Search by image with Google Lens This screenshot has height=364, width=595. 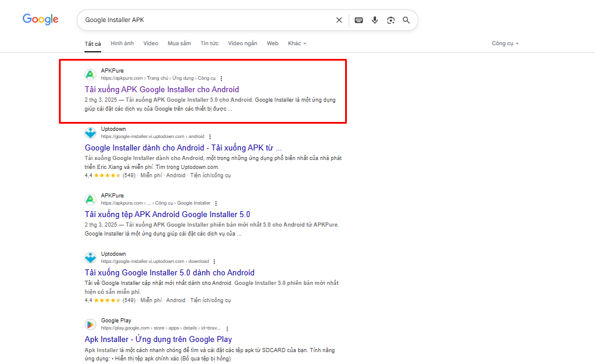(x=391, y=20)
